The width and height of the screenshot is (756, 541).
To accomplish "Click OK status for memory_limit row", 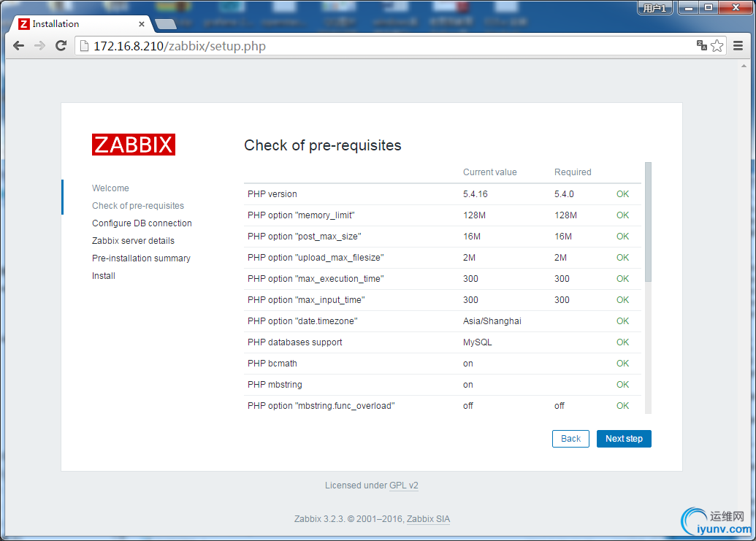I will (622, 215).
